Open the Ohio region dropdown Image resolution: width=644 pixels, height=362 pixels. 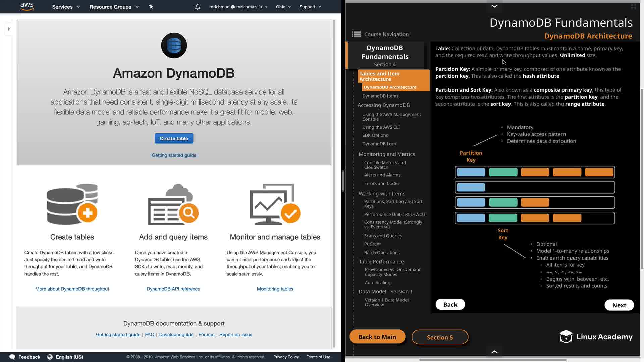283,7
